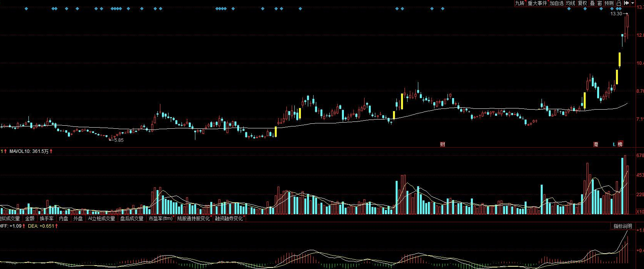644x269 pixels.
Task: Open the top-right triangle dropdown menu
Action: coord(632,3)
